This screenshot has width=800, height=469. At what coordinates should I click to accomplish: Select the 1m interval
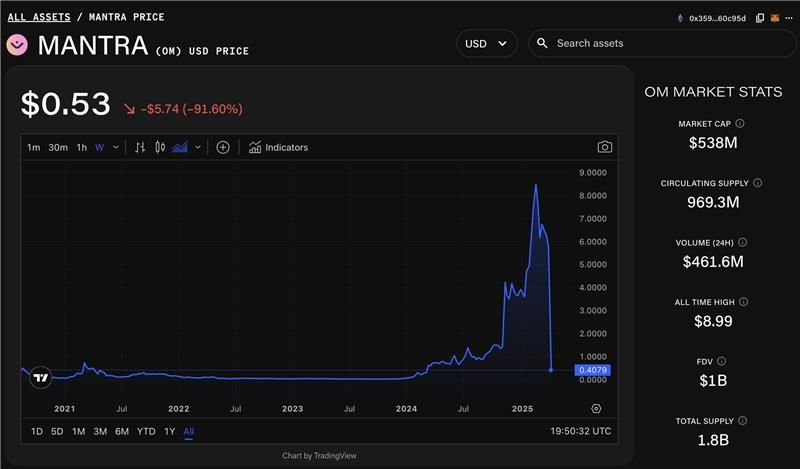[34, 147]
